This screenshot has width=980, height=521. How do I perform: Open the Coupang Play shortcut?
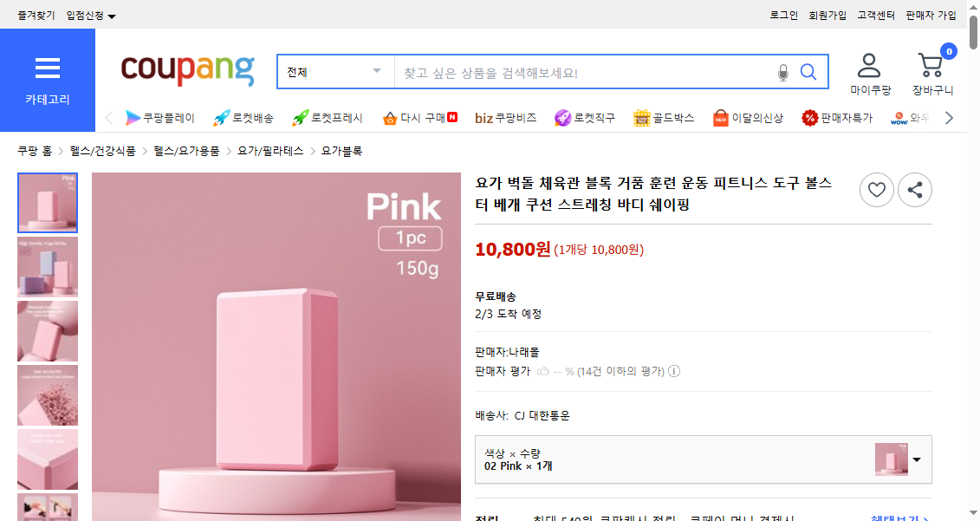click(x=160, y=118)
